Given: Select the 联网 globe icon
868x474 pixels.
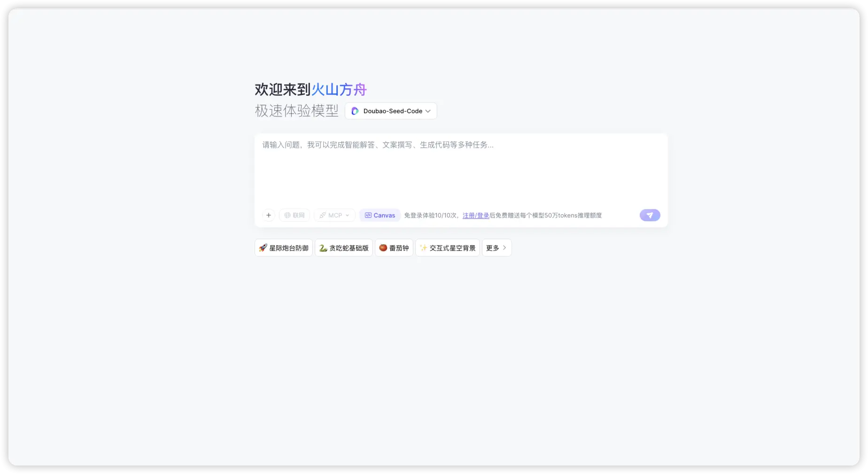Looking at the screenshot, I should 288,215.
